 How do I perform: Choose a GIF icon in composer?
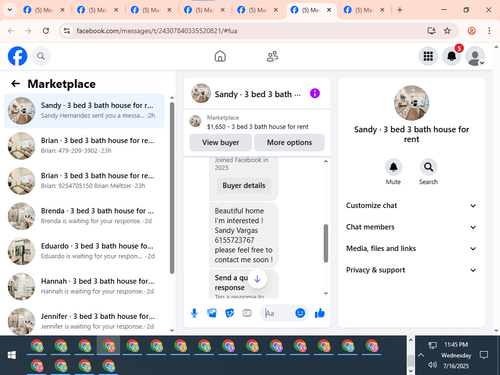(x=247, y=313)
